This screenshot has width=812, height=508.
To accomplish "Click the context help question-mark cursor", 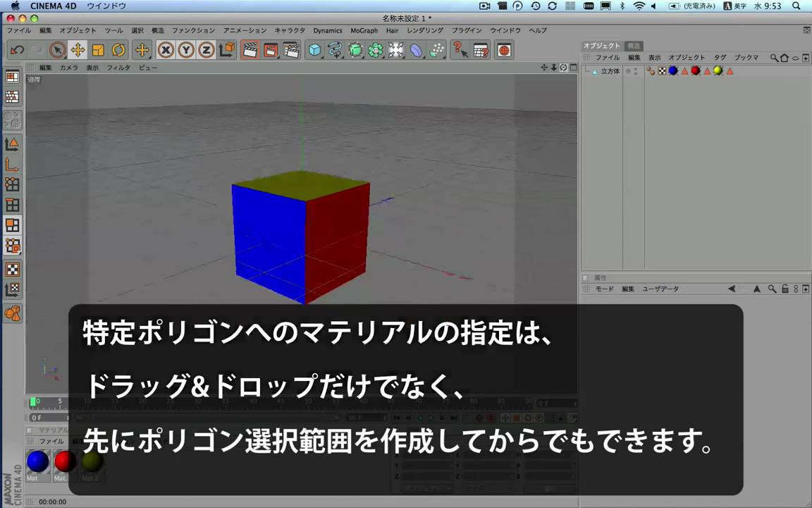I will (460, 50).
